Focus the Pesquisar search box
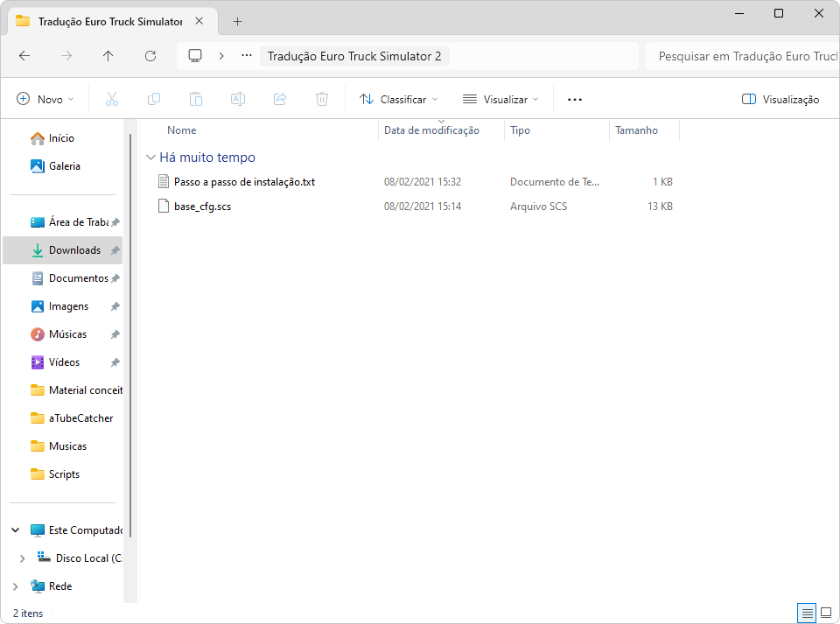 743,56
